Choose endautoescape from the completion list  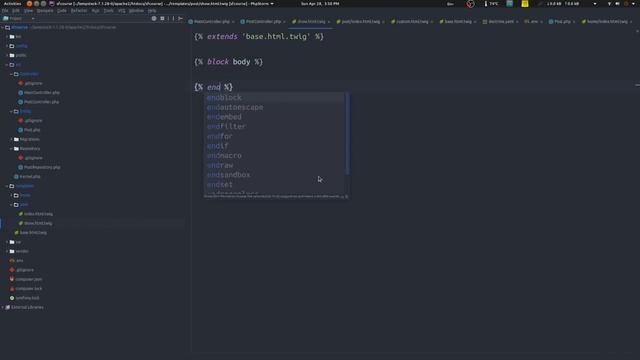tap(274, 107)
